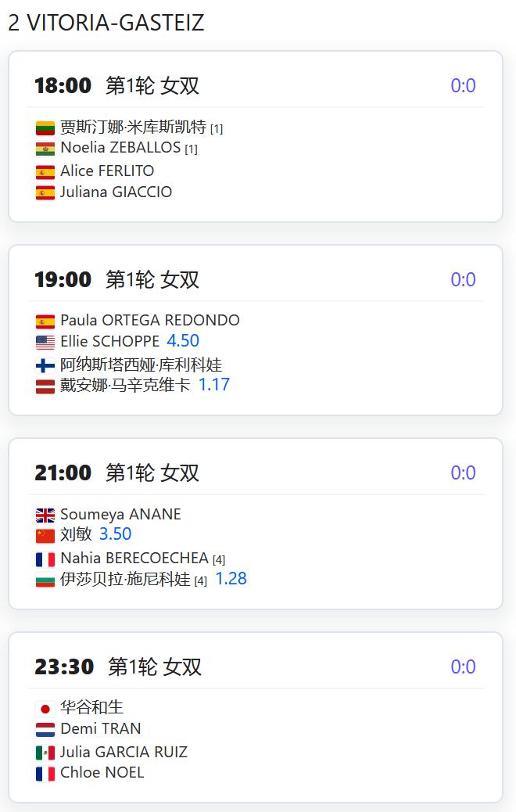Open player Nahia BERECOECHEA
516x812 pixels.
134,558
